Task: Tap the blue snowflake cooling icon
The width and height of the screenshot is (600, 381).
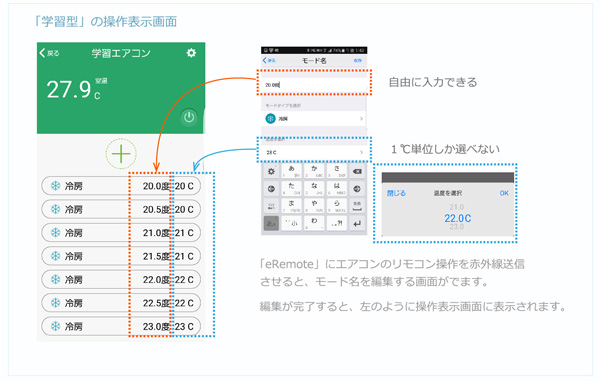Action: 270,119
